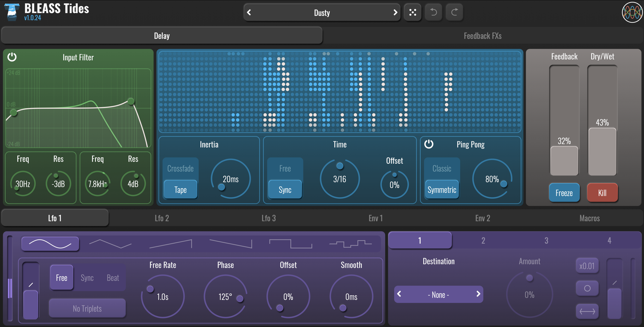Click the undo arrow icon

tap(434, 12)
